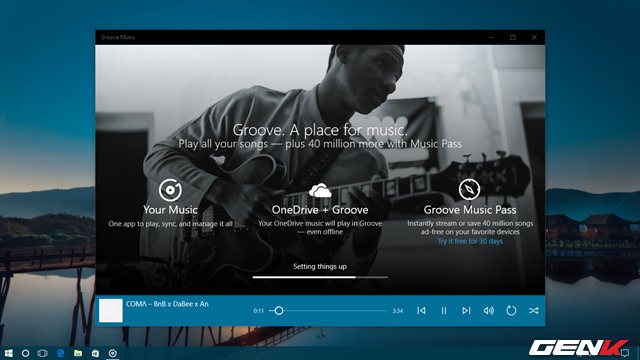Click 'Try it free for 30 days' link

point(470,241)
